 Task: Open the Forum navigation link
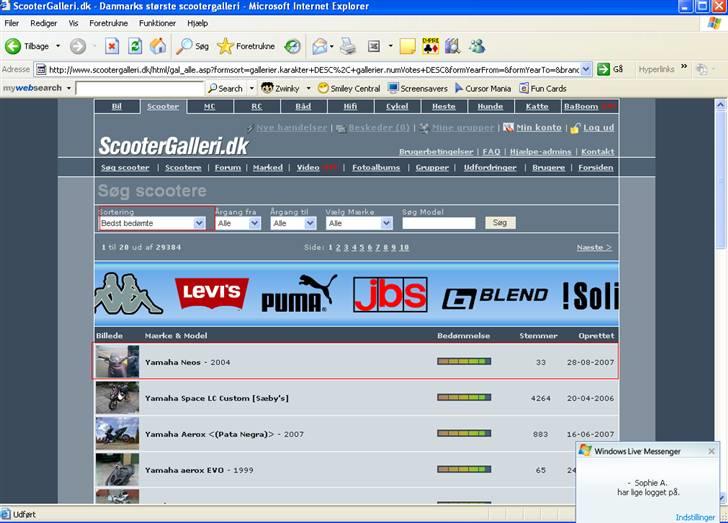pos(228,167)
